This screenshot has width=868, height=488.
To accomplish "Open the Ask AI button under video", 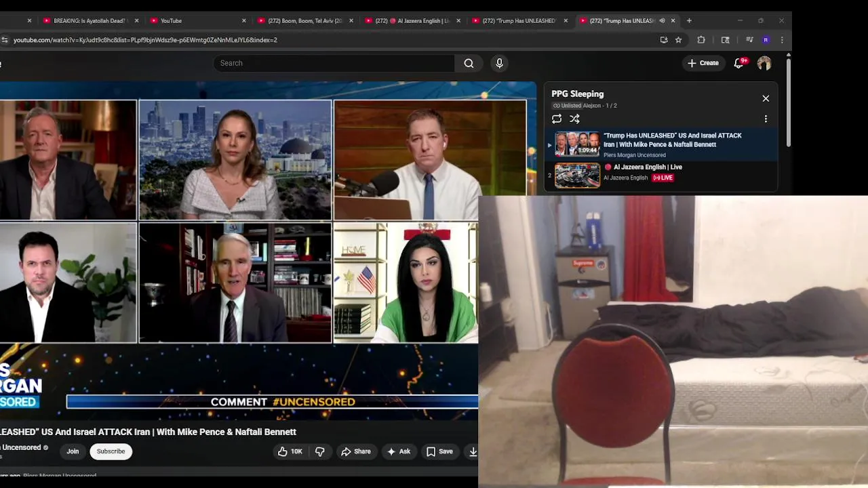I will pos(399,451).
